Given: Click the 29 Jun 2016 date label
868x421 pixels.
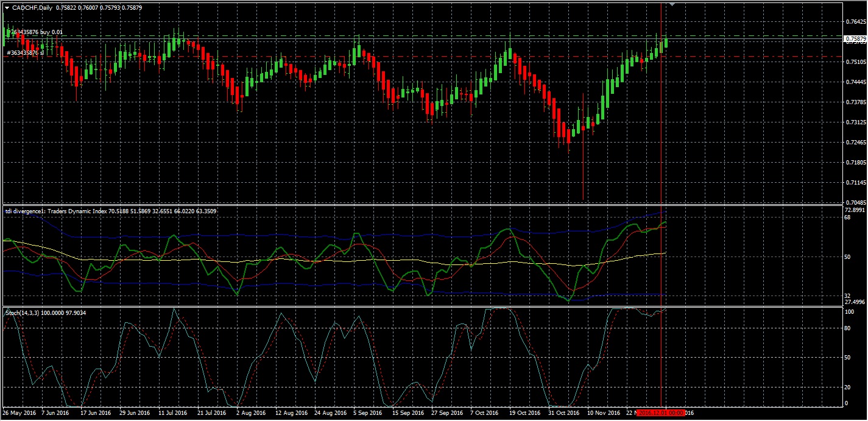Looking at the screenshot, I should pos(135,413).
